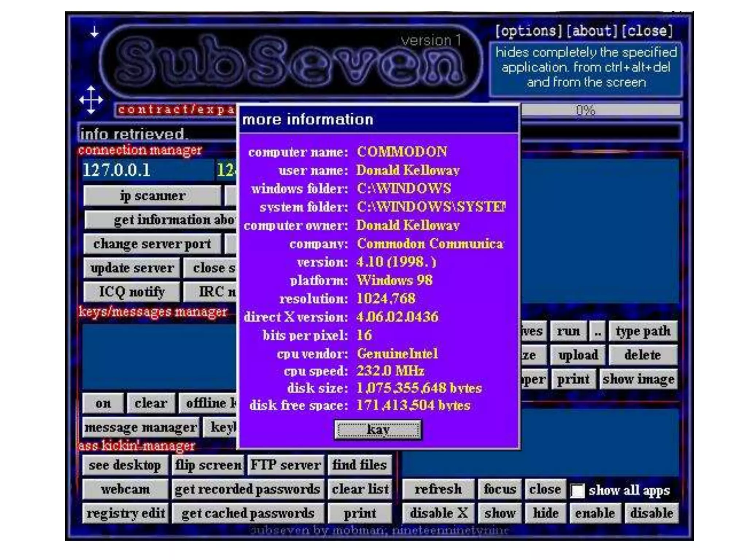This screenshot has width=747, height=560.
Task: Click the small down arrow icon at top-left
Action: 94,32
